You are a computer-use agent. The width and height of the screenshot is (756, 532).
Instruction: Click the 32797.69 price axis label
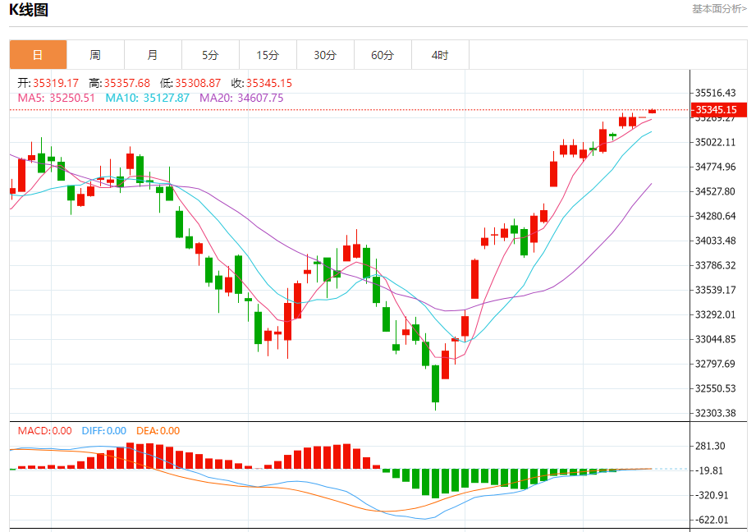[716, 364]
